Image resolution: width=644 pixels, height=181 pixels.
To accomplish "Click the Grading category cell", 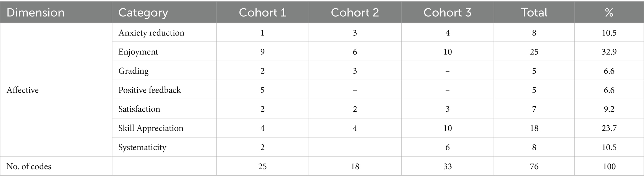I will point(133,71).
